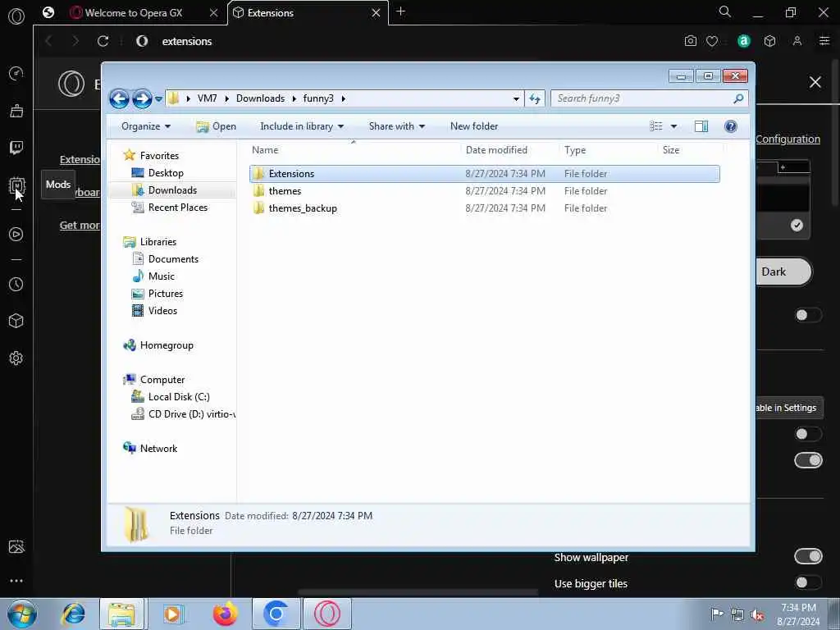Select the Extensions browser tab

click(308, 13)
